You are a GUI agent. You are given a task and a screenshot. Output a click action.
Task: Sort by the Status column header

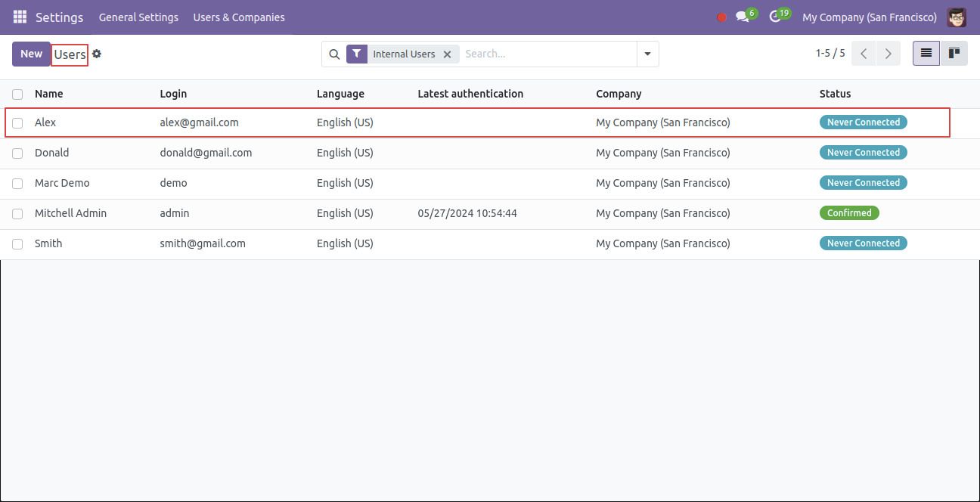836,94
